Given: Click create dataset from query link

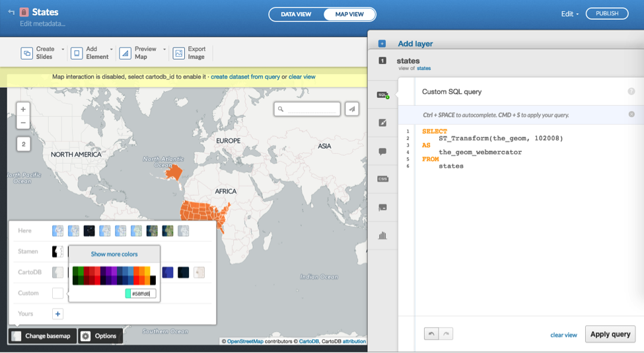Looking at the screenshot, I should (245, 77).
